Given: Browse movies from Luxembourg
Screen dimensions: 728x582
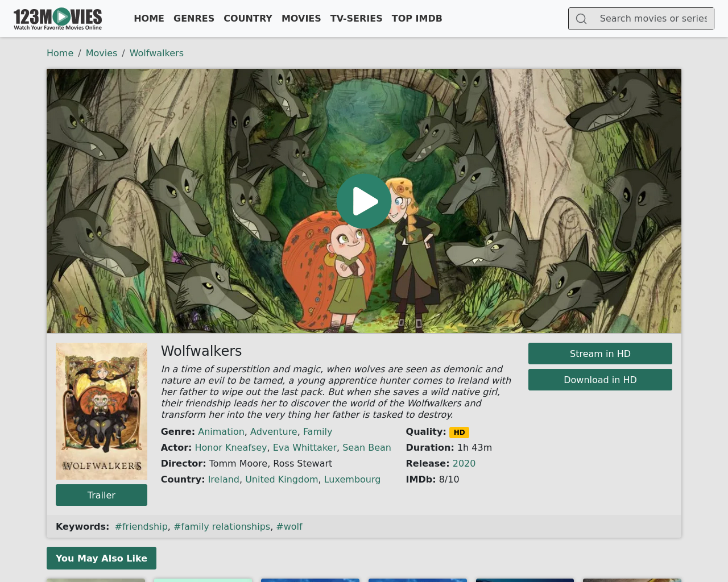Looking at the screenshot, I should pyautogui.click(x=352, y=479).
